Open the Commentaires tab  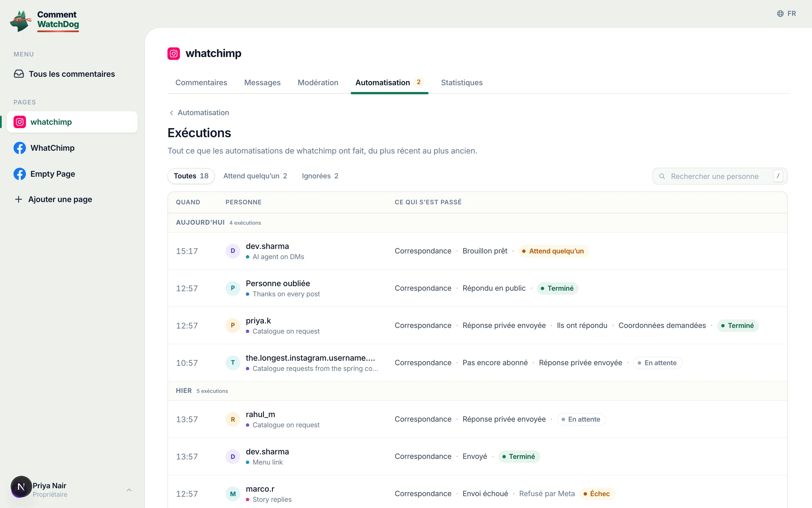click(201, 83)
